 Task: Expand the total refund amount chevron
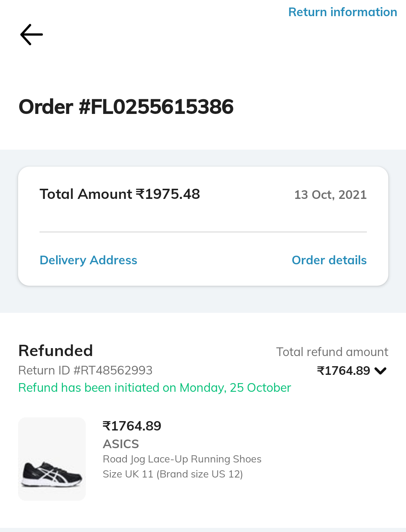381,371
